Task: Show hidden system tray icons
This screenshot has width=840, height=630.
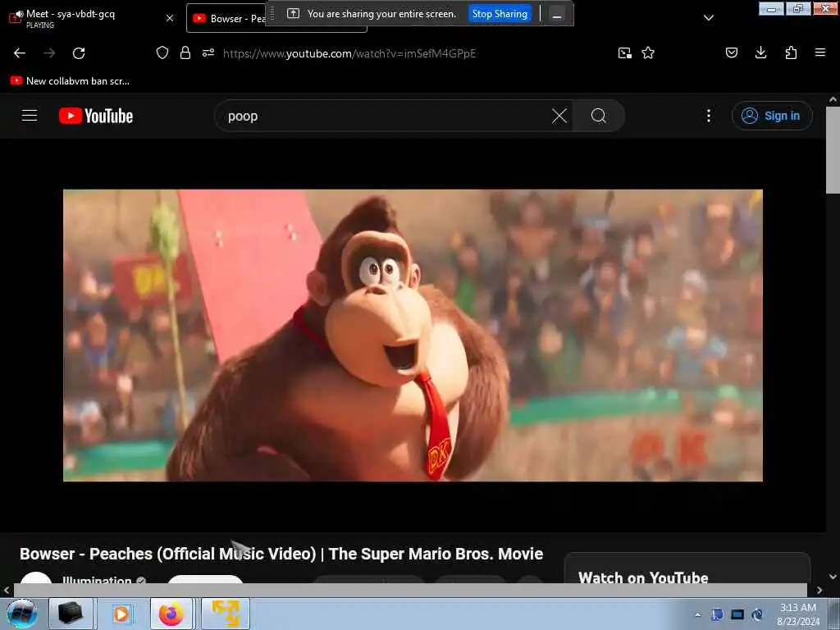Action: [697, 614]
